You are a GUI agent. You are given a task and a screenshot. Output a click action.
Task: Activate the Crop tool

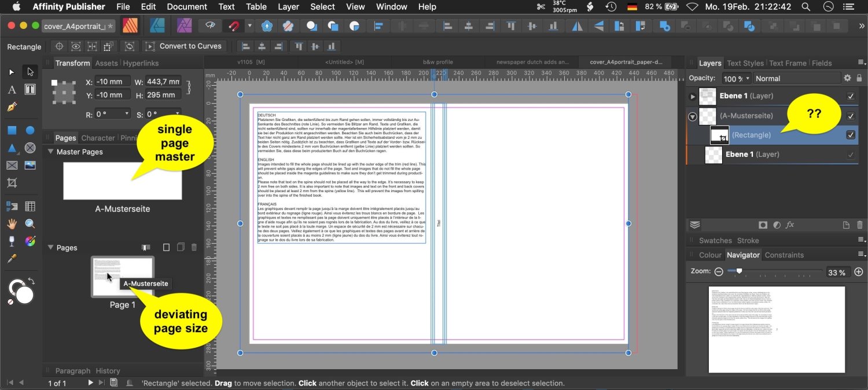pos(12,183)
